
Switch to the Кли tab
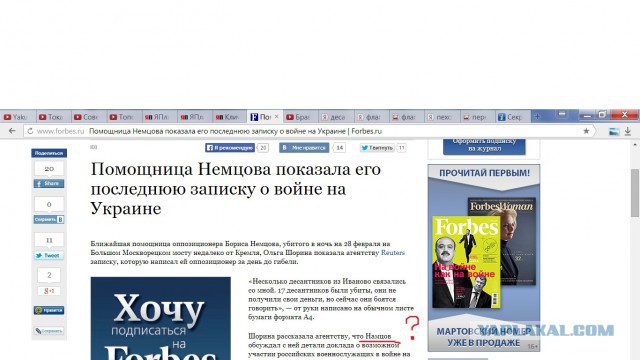(229, 117)
